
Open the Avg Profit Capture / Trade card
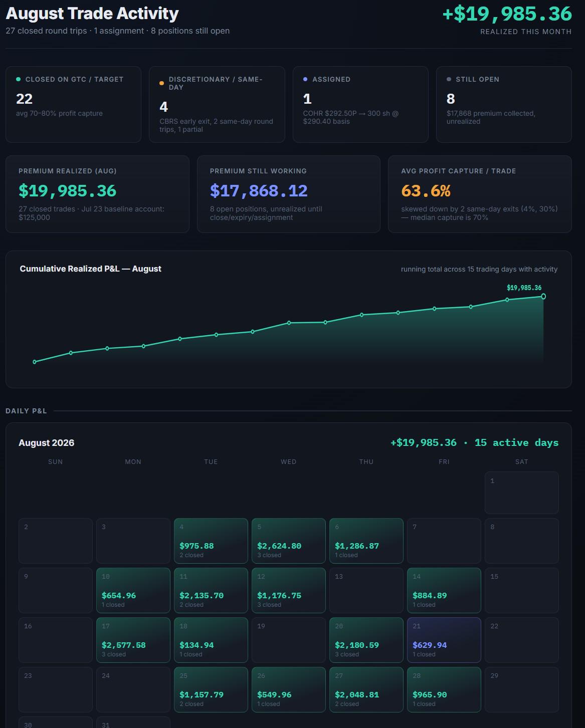(x=480, y=194)
